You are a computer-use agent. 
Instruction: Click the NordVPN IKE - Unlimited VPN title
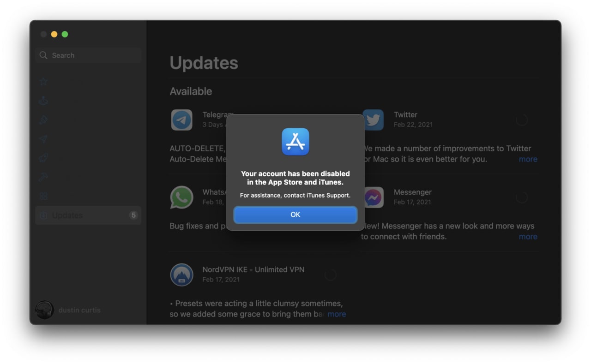pyautogui.click(x=253, y=270)
